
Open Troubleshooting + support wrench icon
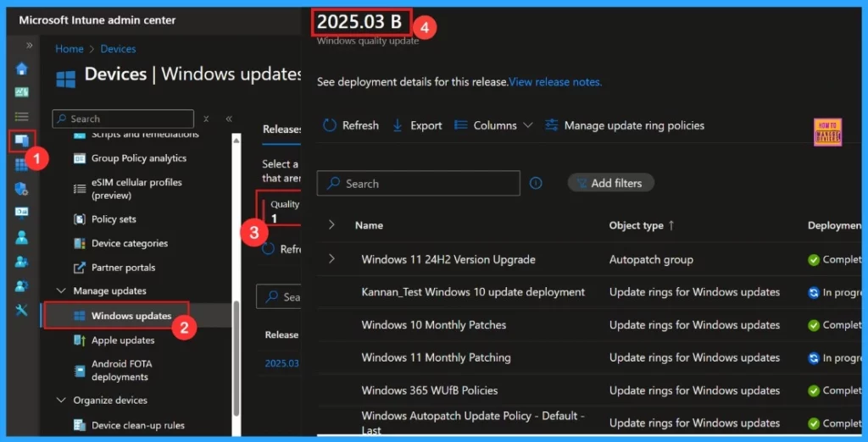coord(21,311)
